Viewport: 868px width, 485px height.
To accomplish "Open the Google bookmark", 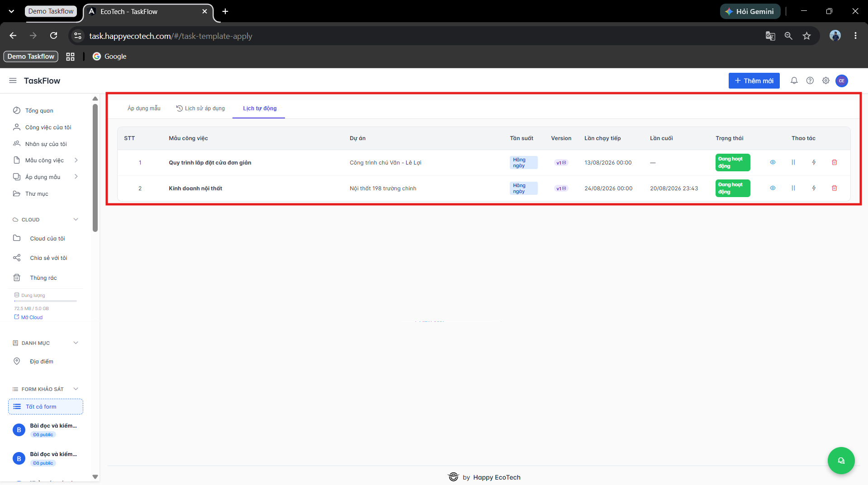I will click(109, 57).
